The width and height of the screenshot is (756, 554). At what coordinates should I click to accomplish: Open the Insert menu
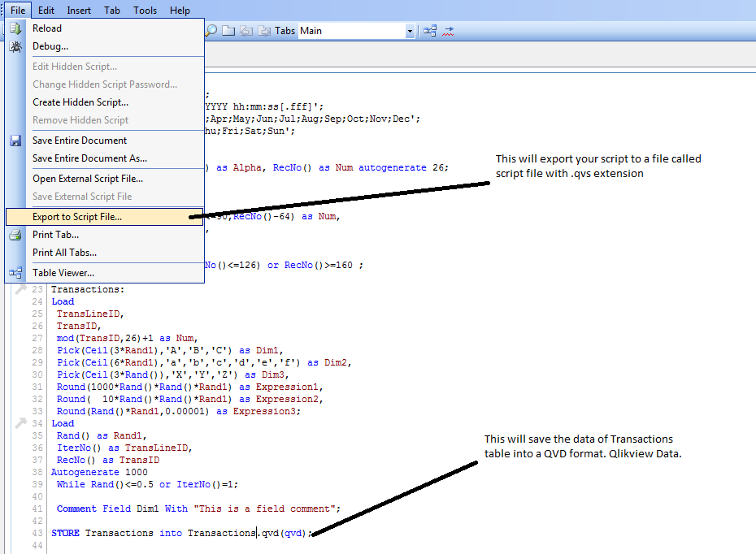pyautogui.click(x=79, y=11)
